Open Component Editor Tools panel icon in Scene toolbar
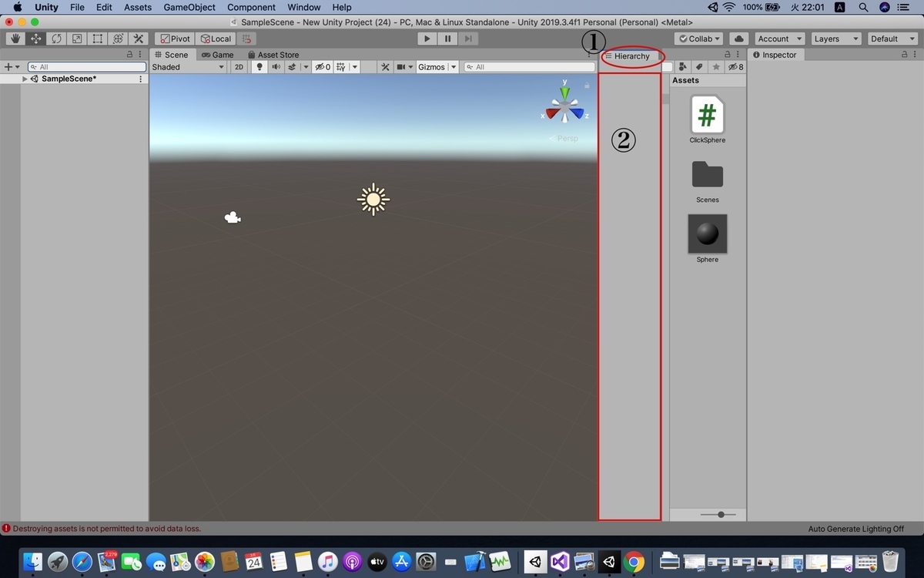This screenshot has height=578, width=924. (385, 67)
